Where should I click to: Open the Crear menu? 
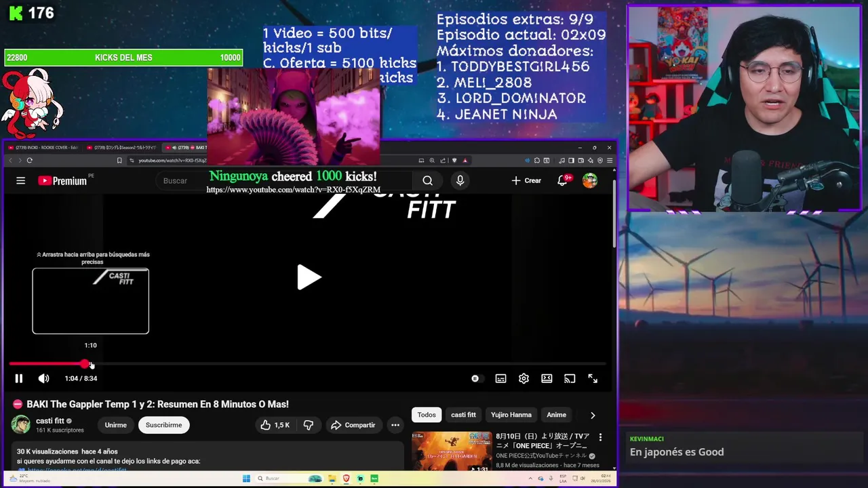(526, 180)
